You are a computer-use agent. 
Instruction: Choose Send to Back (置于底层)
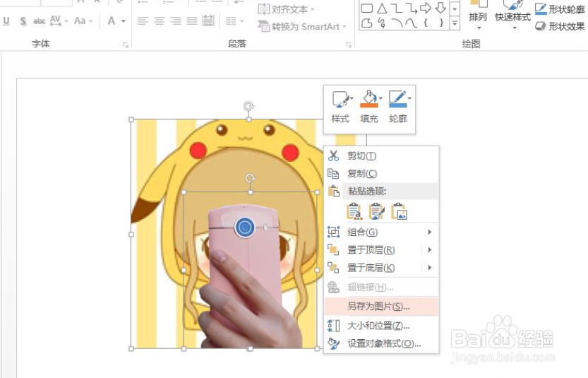371,268
